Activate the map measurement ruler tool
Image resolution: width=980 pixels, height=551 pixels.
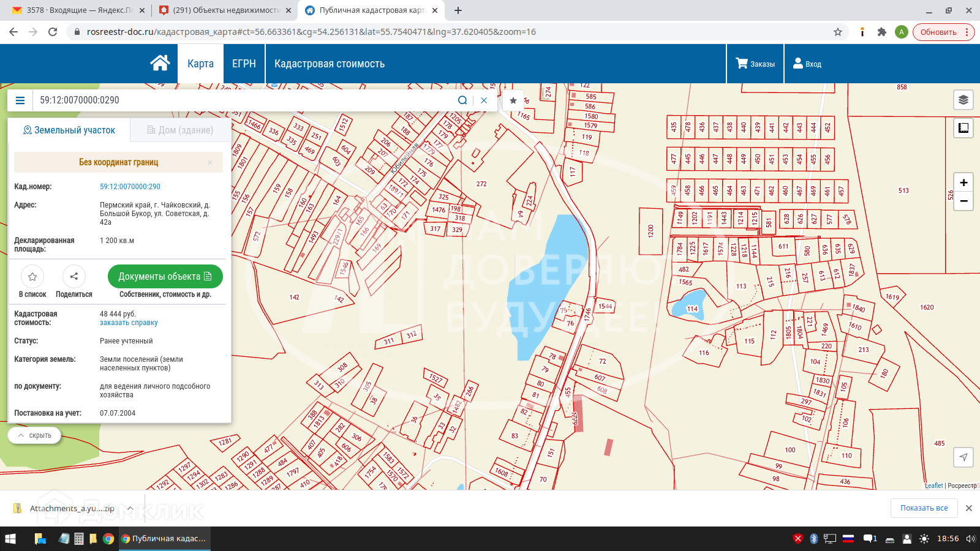tap(963, 128)
